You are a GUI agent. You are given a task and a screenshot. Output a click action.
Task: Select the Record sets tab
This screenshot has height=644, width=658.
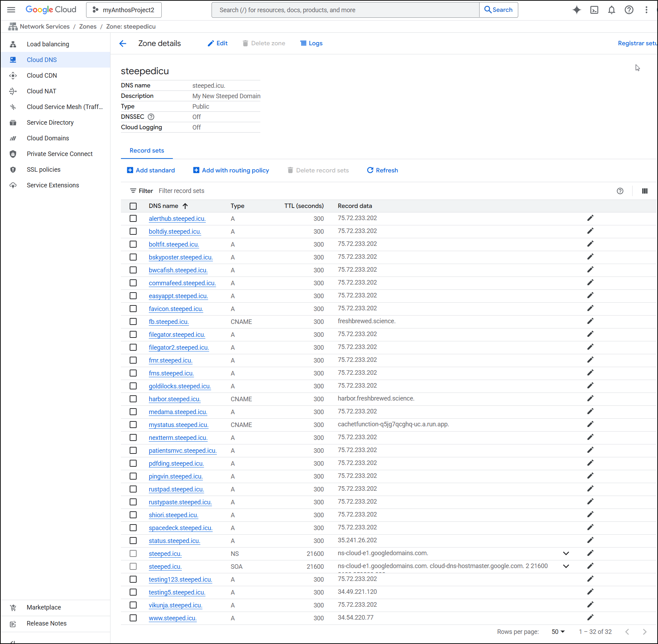tap(147, 150)
